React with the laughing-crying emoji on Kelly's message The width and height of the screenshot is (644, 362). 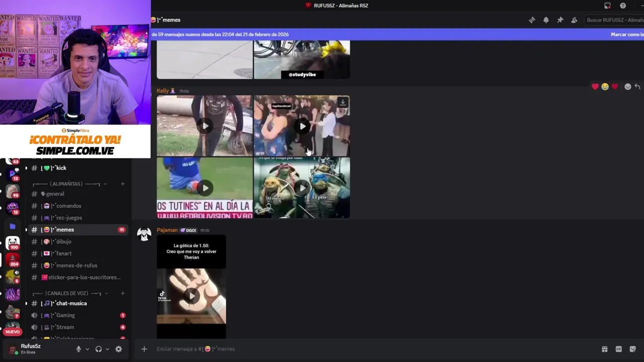click(x=605, y=86)
